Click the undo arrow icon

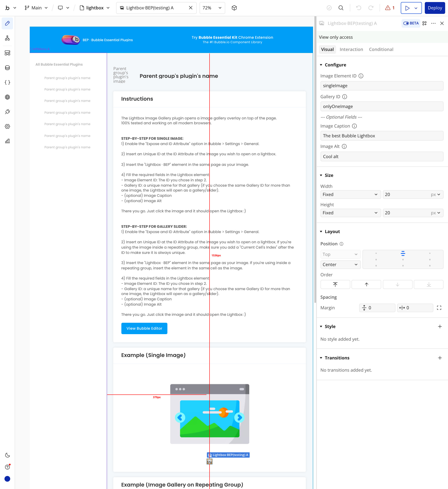[359, 8]
